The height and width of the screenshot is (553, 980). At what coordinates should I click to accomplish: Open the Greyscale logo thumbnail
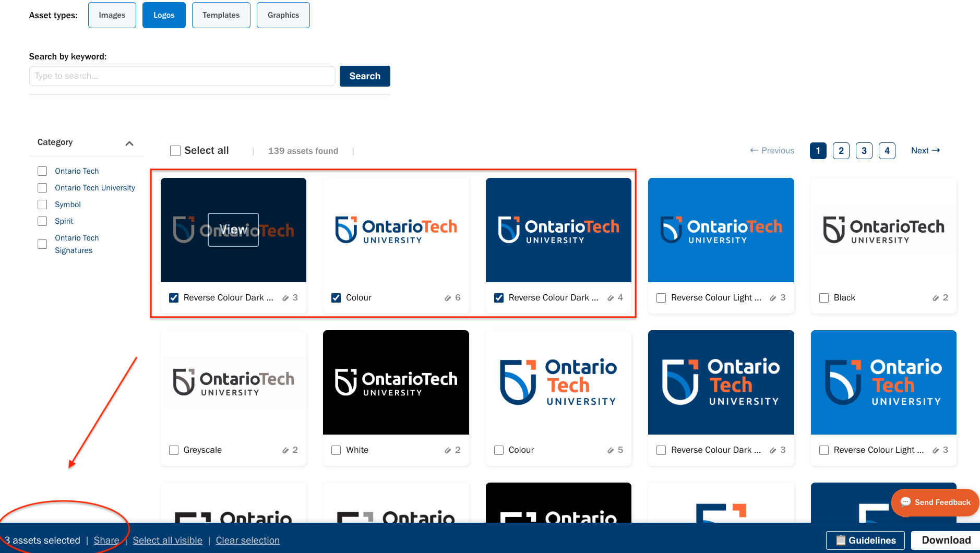(x=233, y=382)
